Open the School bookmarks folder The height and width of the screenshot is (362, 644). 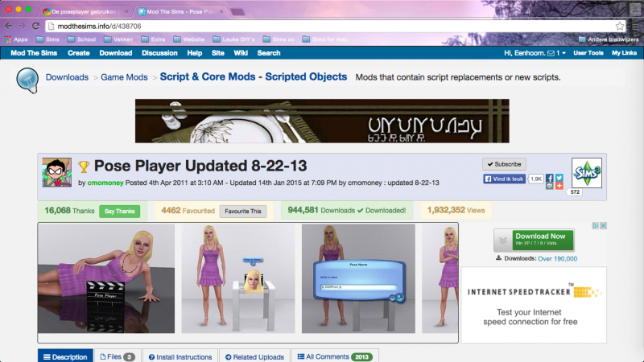pyautogui.click(x=81, y=39)
